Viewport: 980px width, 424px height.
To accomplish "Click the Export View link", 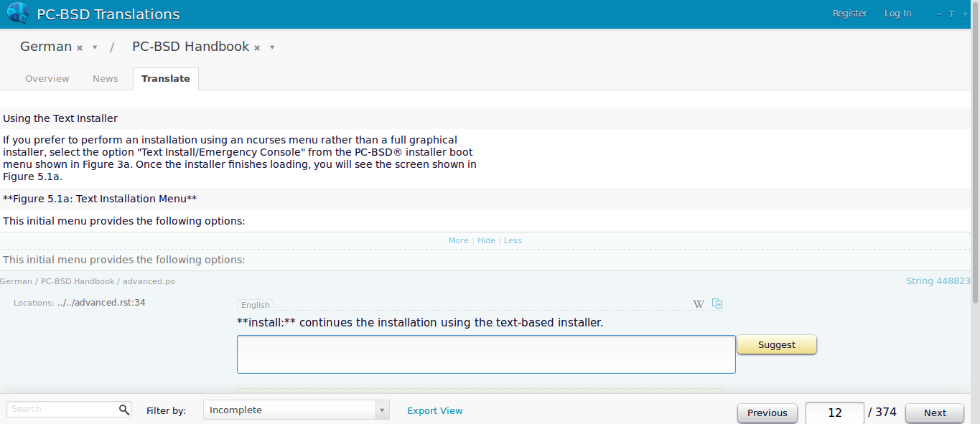I will point(435,411).
